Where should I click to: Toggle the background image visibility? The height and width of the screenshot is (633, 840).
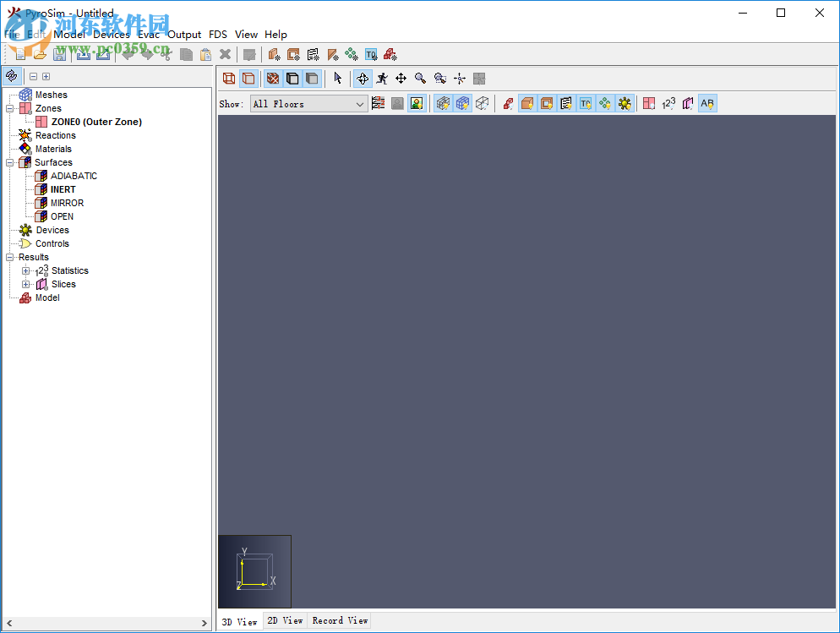tap(417, 102)
